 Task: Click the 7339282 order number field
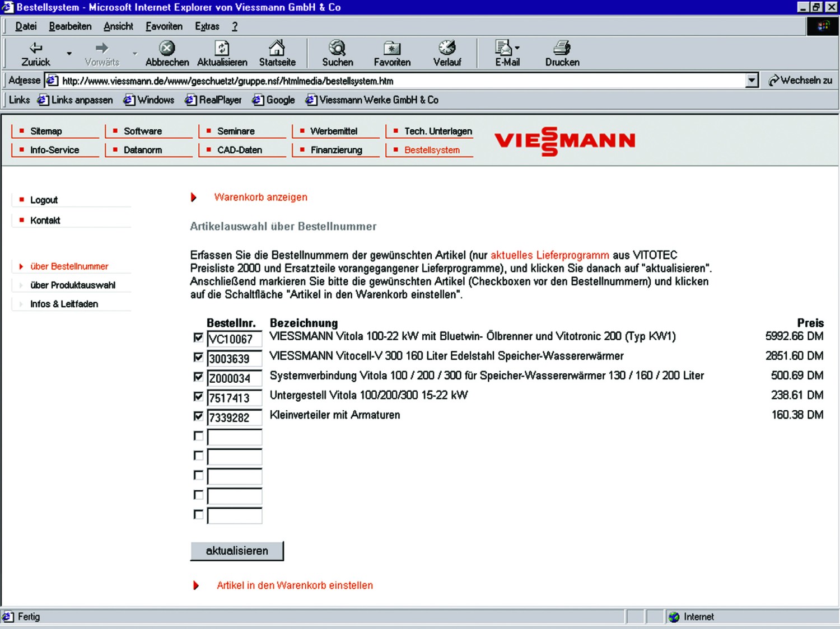(235, 417)
